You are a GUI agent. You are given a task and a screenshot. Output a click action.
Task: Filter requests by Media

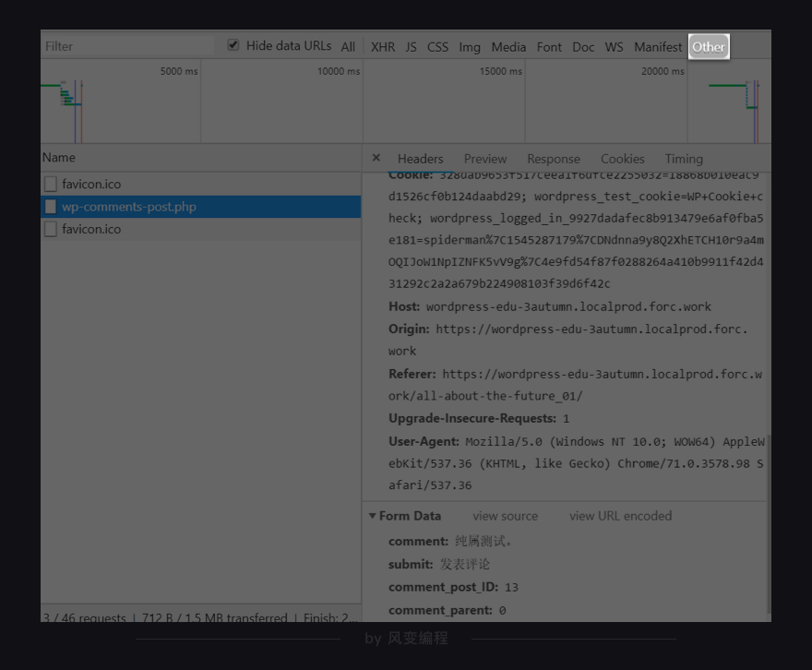click(x=508, y=46)
